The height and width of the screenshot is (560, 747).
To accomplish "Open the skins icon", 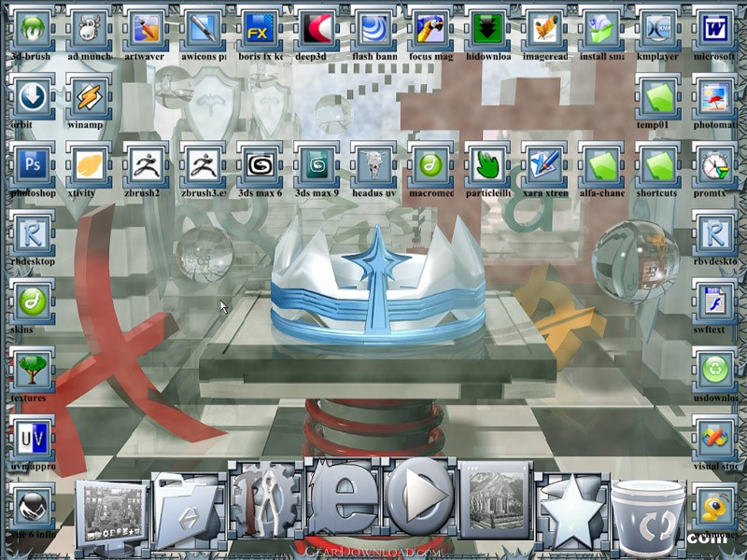I will click(33, 301).
